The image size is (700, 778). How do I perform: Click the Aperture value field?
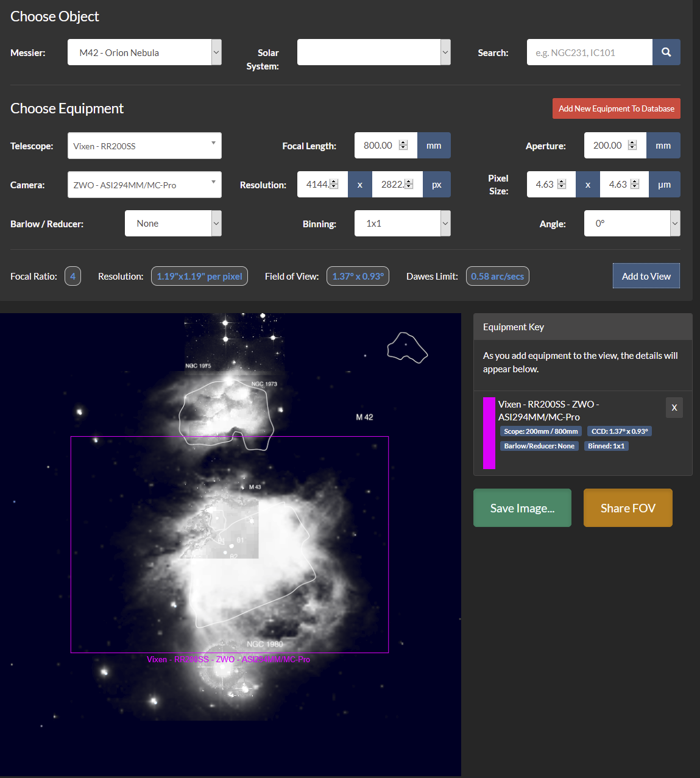(615, 146)
